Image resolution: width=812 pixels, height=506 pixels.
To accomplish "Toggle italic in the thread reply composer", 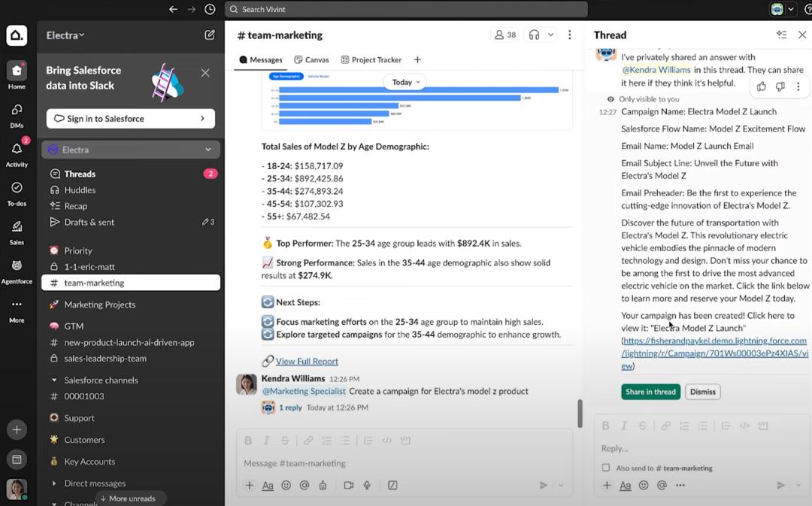I will coord(624,426).
